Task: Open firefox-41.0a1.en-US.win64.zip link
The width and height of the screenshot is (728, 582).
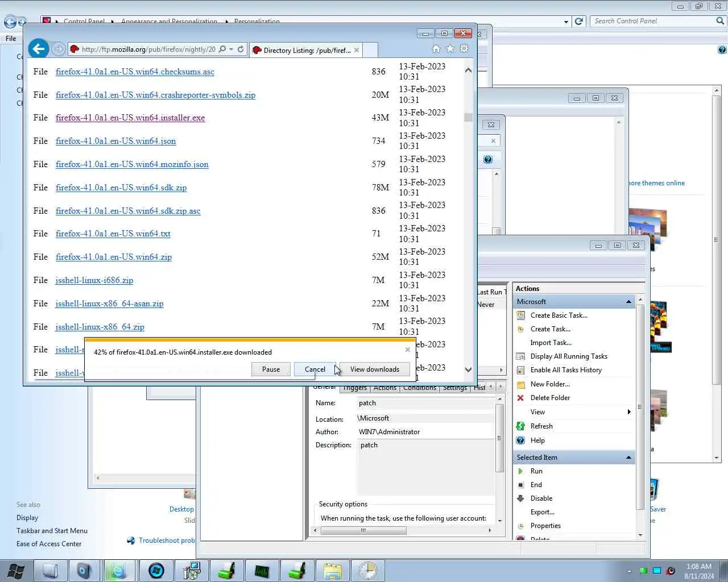Action: point(113,257)
